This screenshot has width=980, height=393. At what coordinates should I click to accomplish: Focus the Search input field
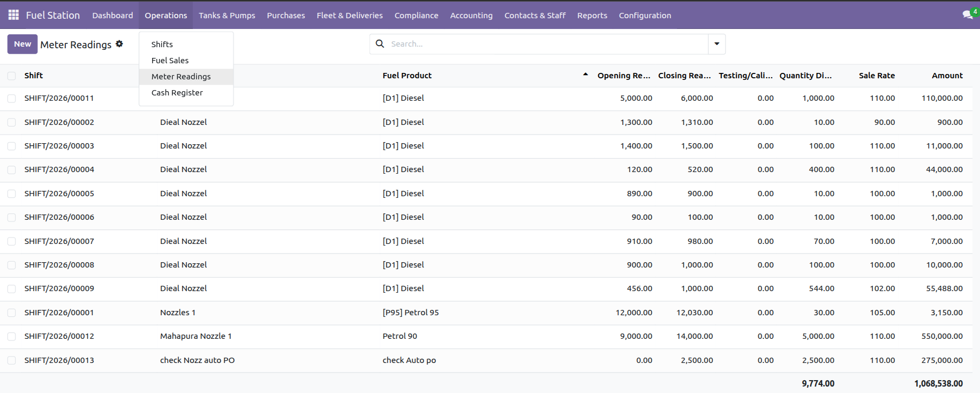pos(546,44)
